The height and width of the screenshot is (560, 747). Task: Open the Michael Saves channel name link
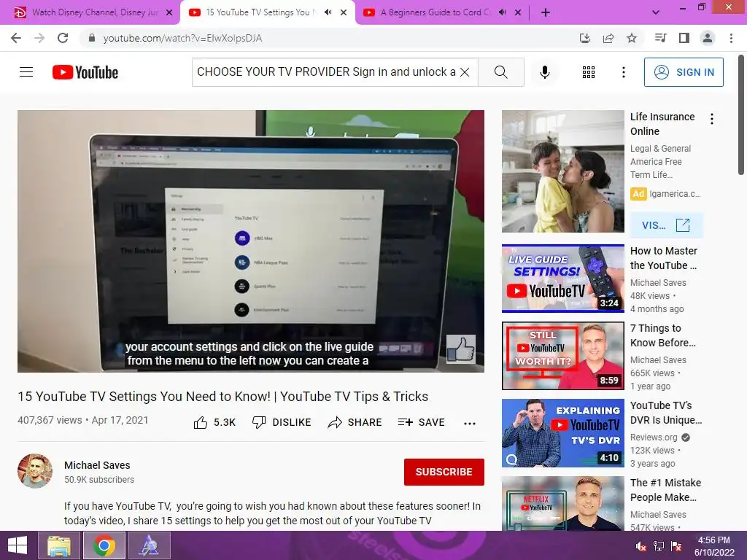(97, 465)
